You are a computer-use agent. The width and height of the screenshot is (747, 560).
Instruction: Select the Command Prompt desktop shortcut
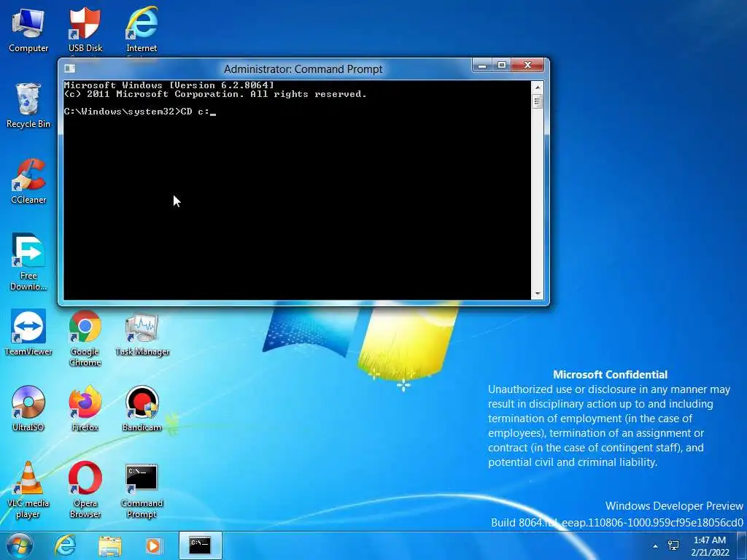(142, 491)
